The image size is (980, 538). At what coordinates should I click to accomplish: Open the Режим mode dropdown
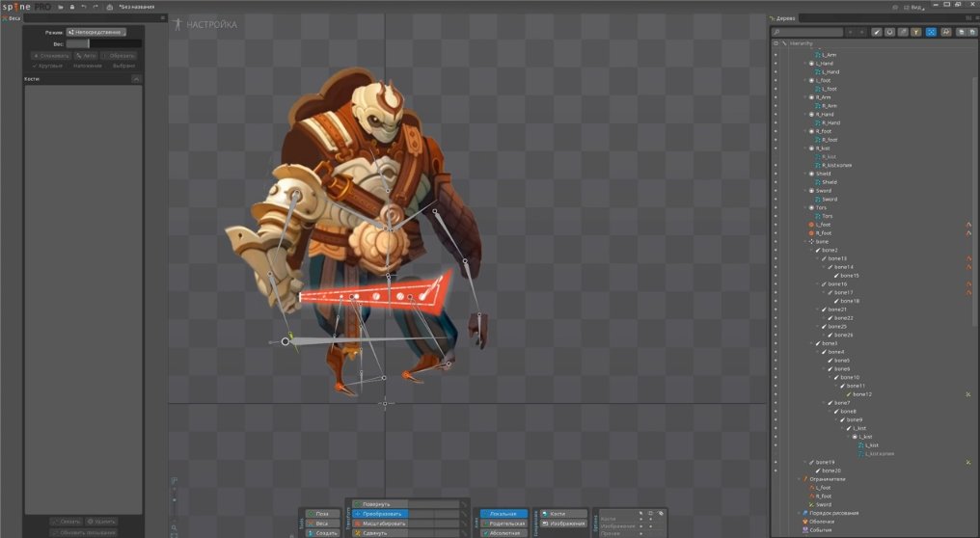[95, 32]
